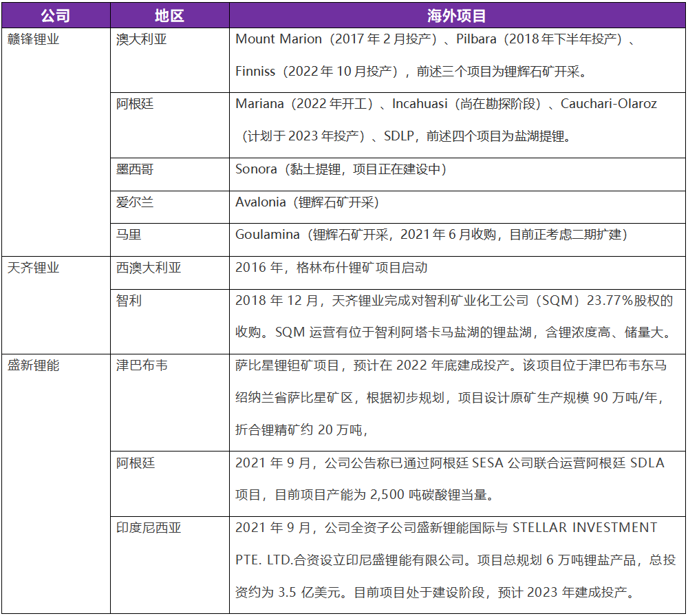Select the 赣锋锂业 company cell

tap(56, 142)
